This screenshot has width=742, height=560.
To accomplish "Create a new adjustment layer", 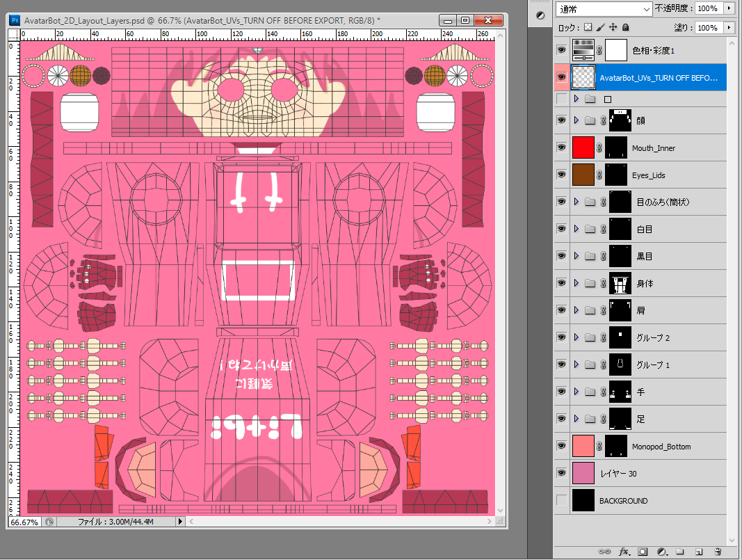I will coord(662,552).
